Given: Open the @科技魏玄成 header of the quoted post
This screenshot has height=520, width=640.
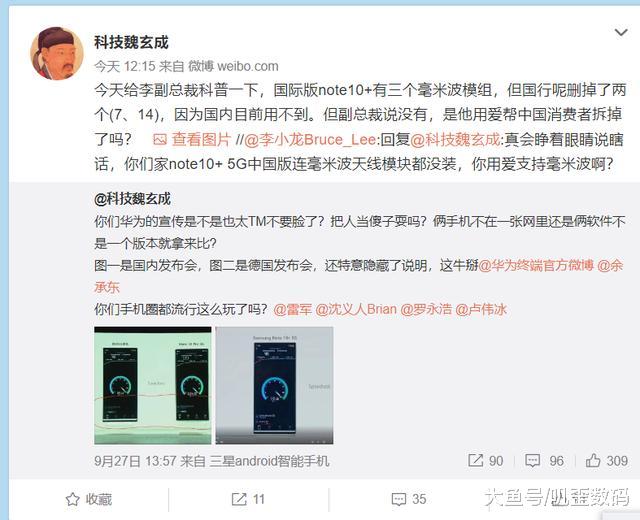Looking at the screenshot, I should [x=132, y=199].
